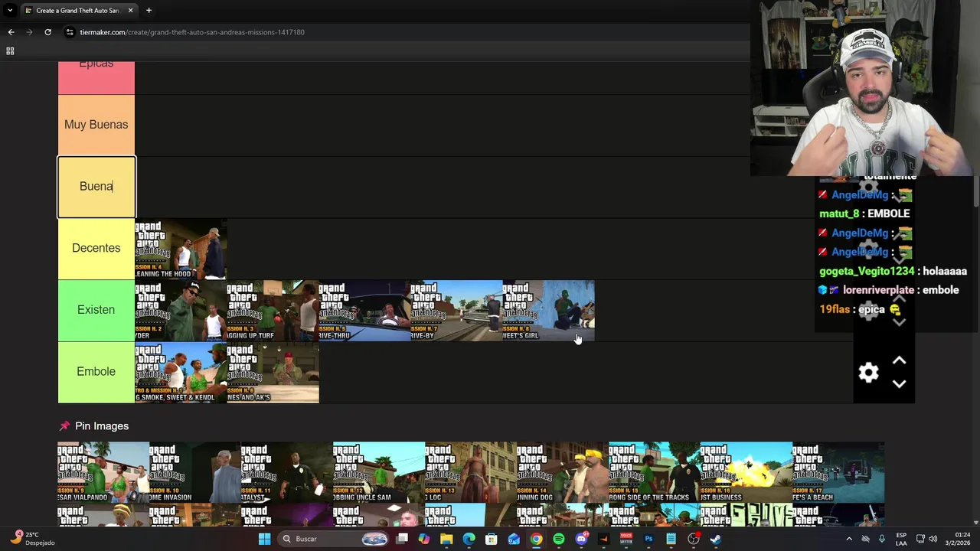Pick Catalyst mission image
Viewport: 980px width, 551px height.
tap(287, 472)
